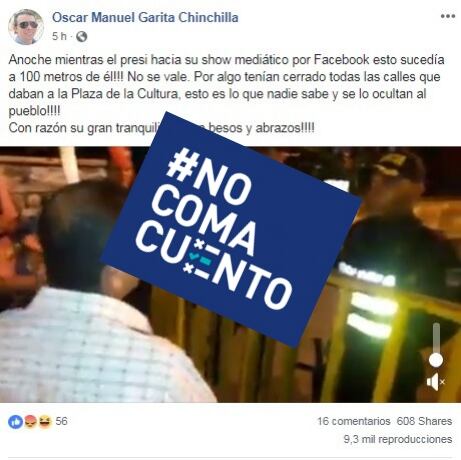Click the hashtag symbol on the badge
This screenshot has height=460, width=461.
pos(182,164)
